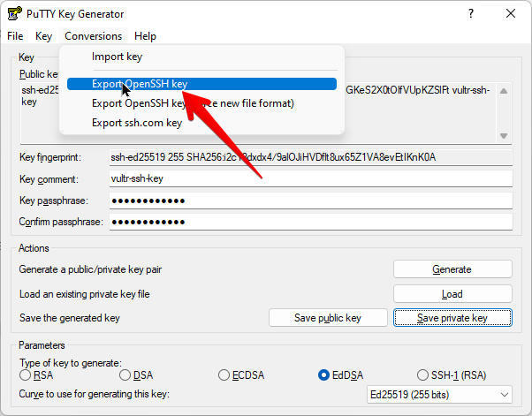
Task: Open the Ed25519 (255 bits) curve dropdown
Action: click(x=439, y=395)
